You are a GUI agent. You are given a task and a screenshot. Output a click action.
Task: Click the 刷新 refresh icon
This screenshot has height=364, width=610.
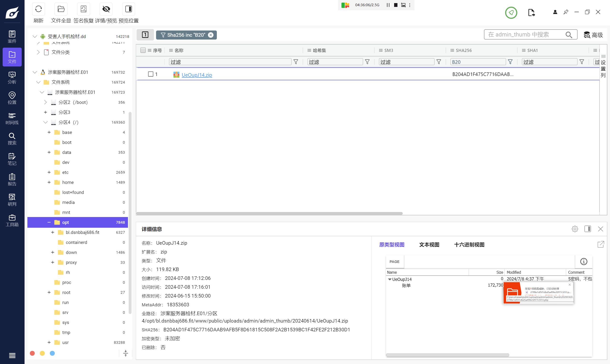pos(39,9)
